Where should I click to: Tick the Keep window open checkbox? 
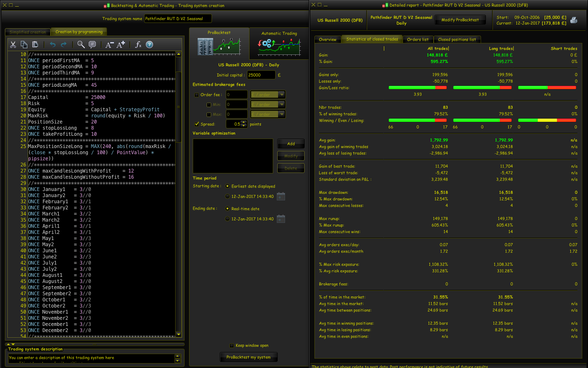(232, 346)
